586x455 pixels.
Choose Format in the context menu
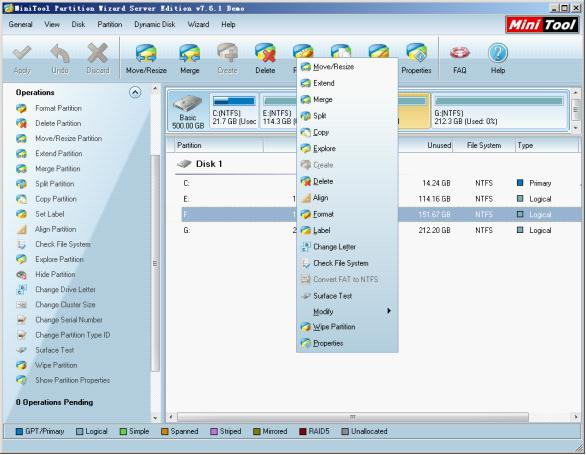[347, 214]
